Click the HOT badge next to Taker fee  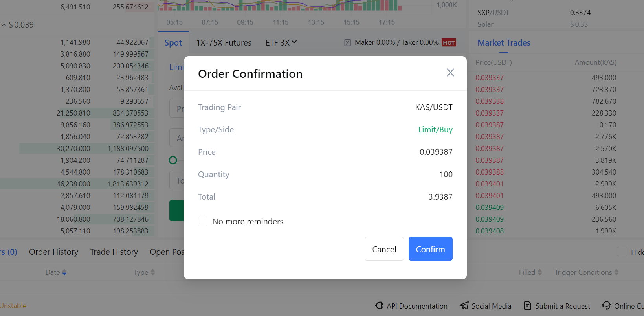tap(449, 42)
